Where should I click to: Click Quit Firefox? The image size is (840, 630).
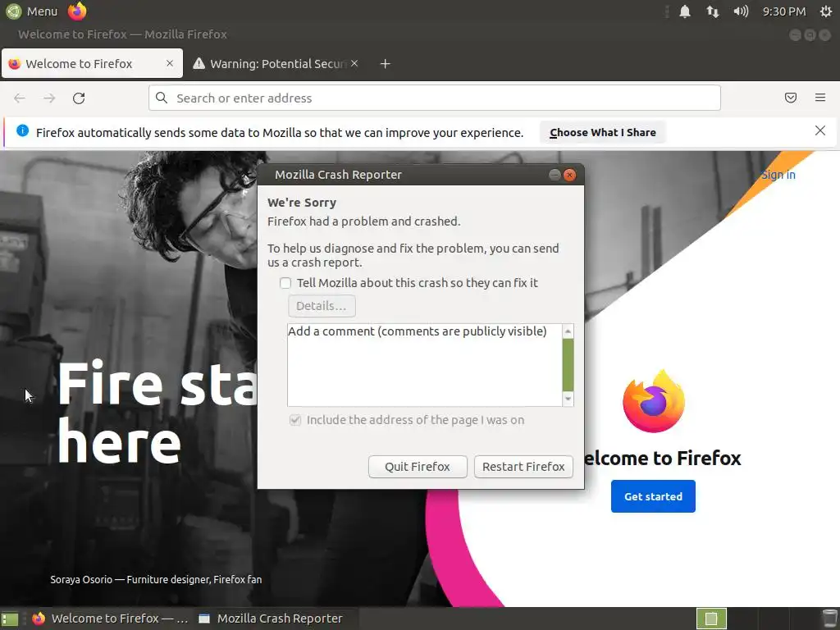tap(418, 467)
